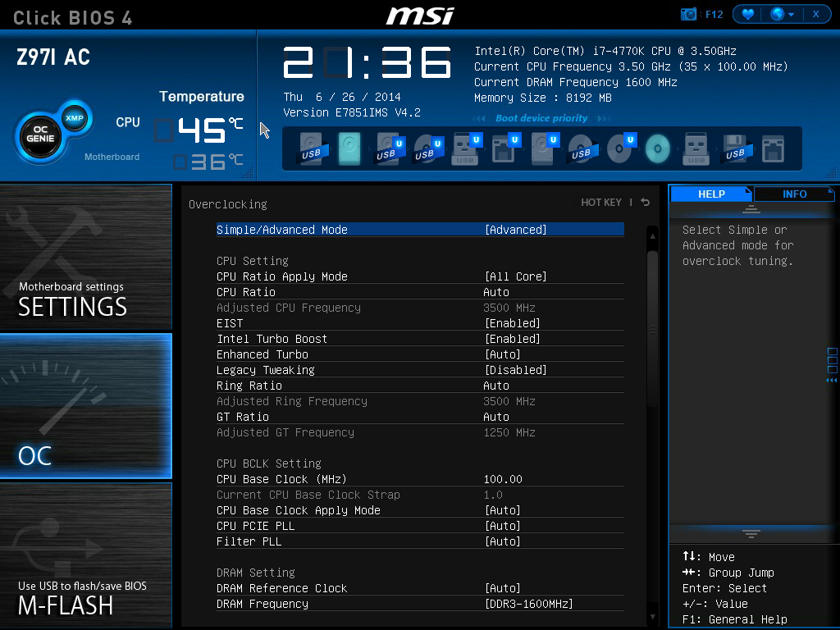
Task: Select the USB floppy boot device icon
Action: 736,149
